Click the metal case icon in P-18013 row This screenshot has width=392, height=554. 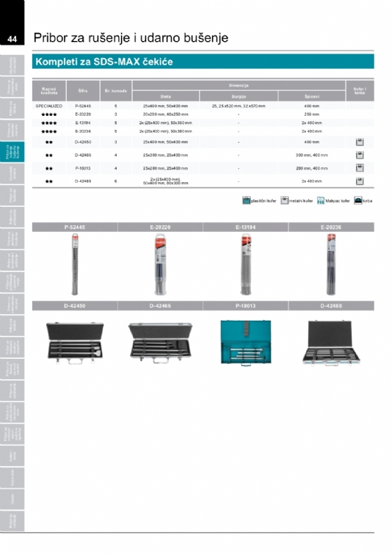click(360, 168)
